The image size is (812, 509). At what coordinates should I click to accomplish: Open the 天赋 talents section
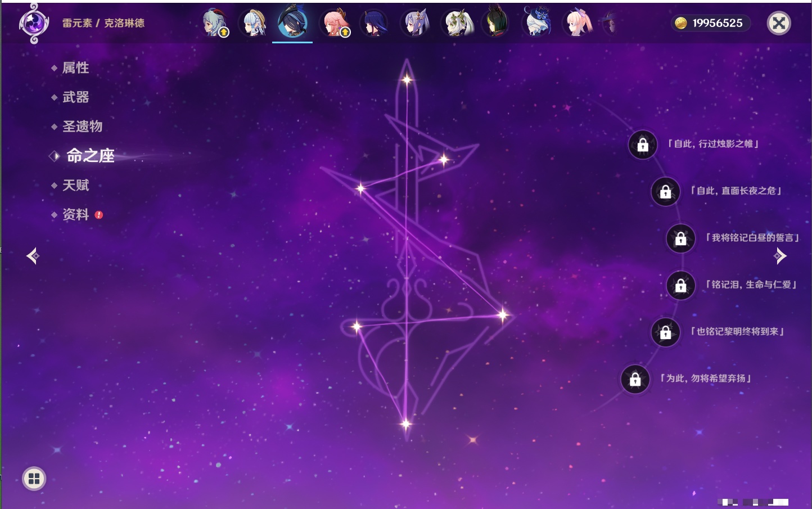point(75,185)
